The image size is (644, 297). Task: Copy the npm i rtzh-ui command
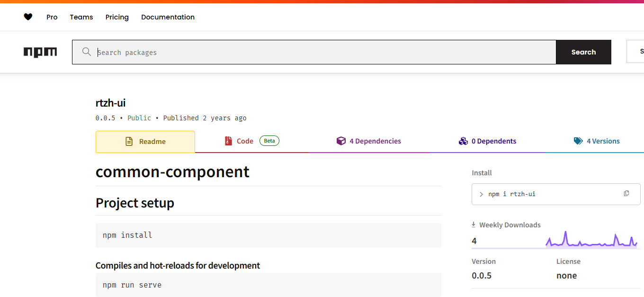[626, 193]
